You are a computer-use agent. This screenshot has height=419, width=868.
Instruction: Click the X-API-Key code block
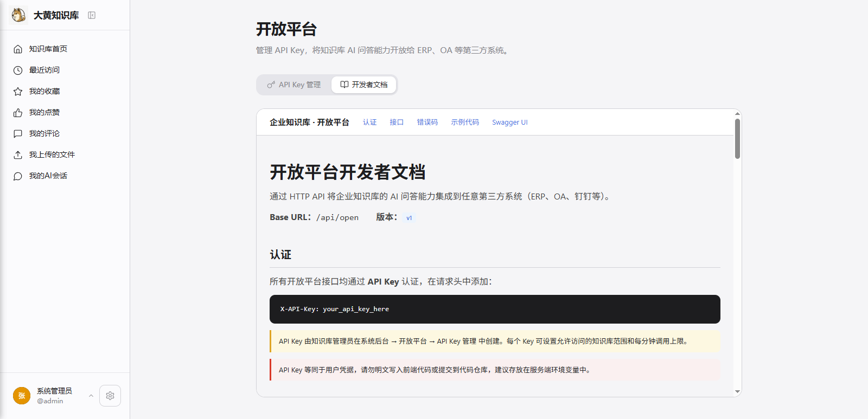coord(495,309)
